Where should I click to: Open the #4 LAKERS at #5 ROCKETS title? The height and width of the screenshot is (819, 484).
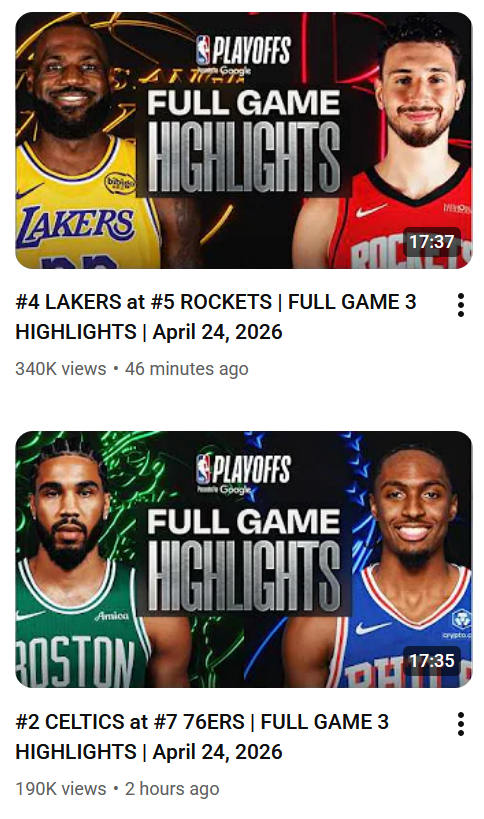(x=216, y=317)
